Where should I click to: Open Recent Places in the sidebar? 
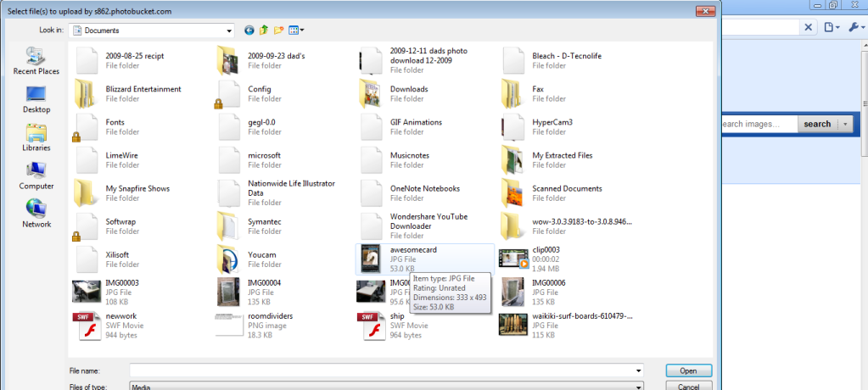(36, 61)
